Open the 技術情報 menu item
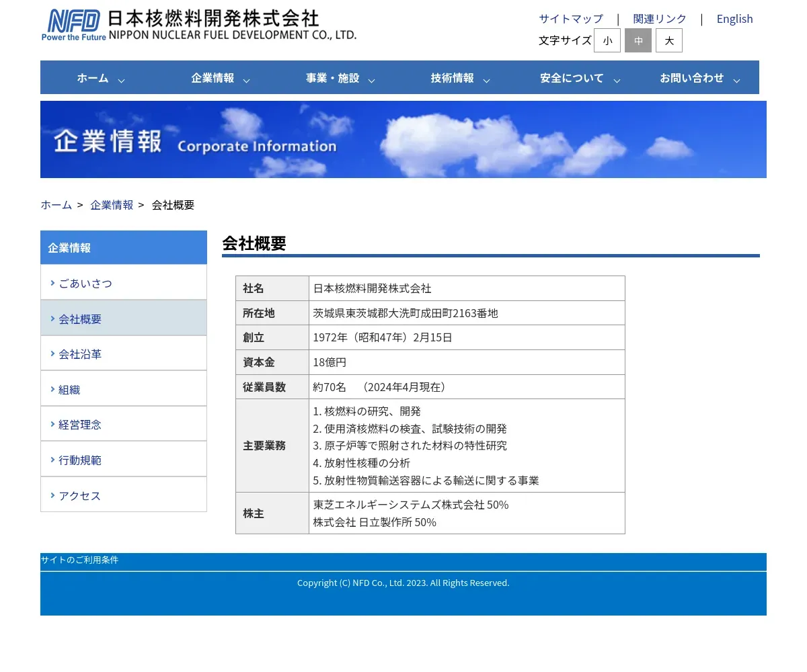The width and height of the screenshot is (807, 672). 459,78
